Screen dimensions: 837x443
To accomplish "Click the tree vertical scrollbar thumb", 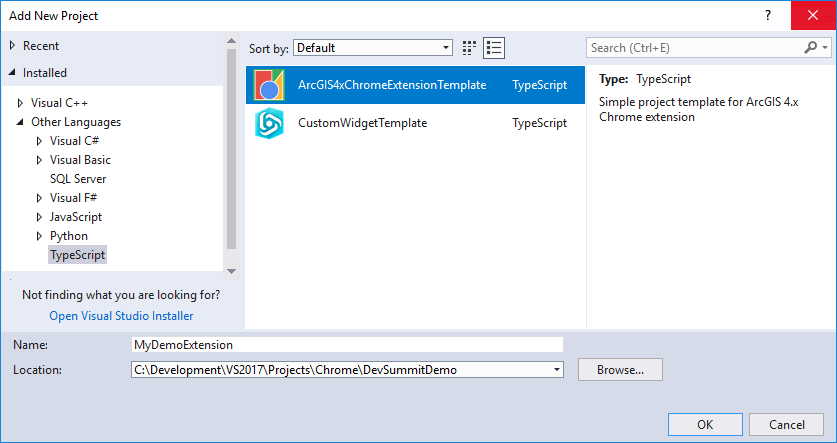I will pos(231,148).
